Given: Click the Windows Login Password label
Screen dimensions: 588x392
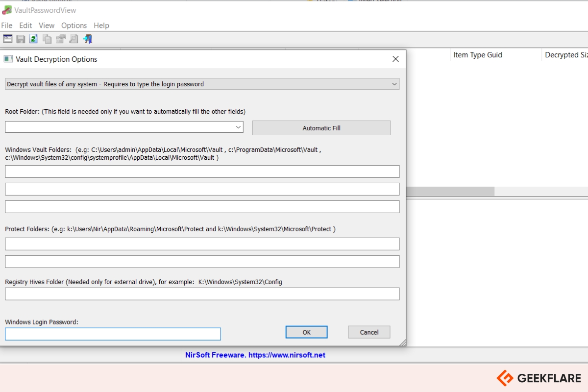Looking at the screenshot, I should [42, 322].
